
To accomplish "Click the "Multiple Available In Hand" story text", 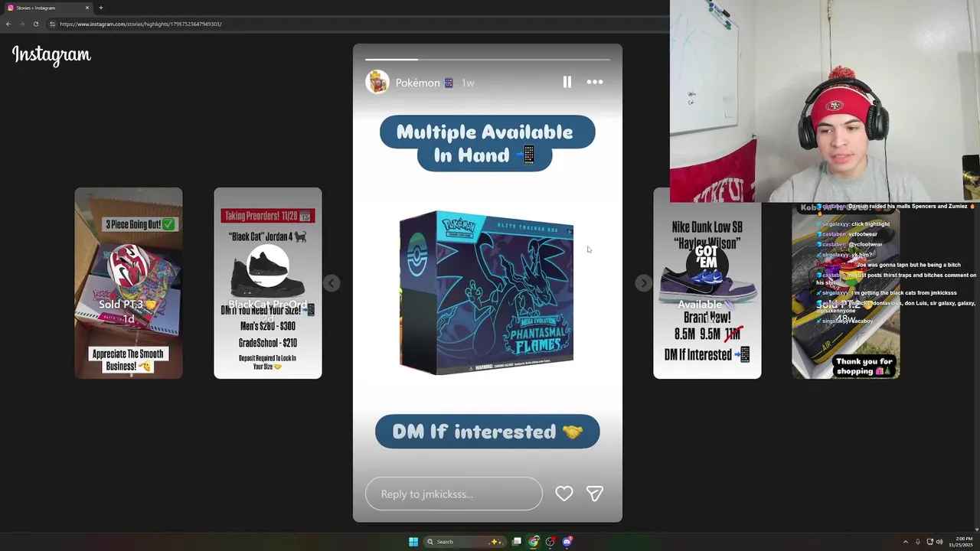I will pos(487,143).
